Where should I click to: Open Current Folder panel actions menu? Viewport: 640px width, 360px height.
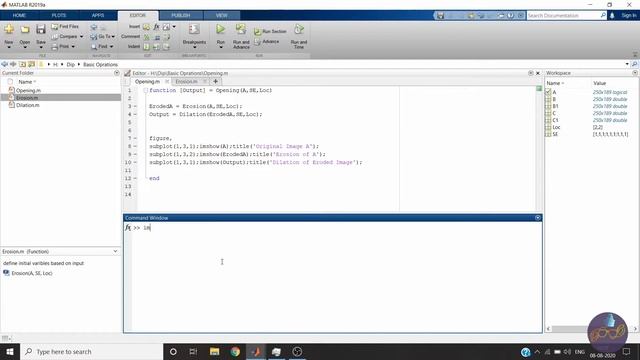click(117, 73)
